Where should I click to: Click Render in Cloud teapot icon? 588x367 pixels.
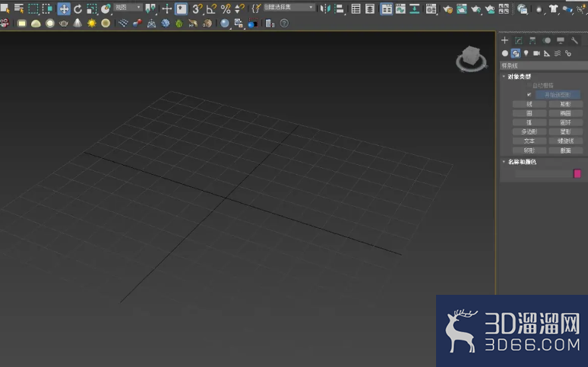pyautogui.click(x=490, y=8)
